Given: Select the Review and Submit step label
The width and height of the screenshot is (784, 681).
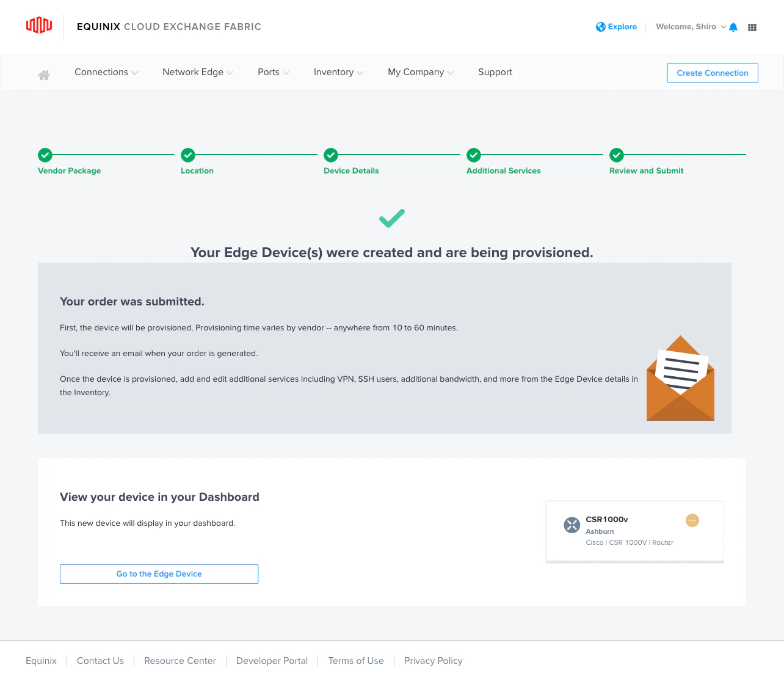Looking at the screenshot, I should coord(647,171).
